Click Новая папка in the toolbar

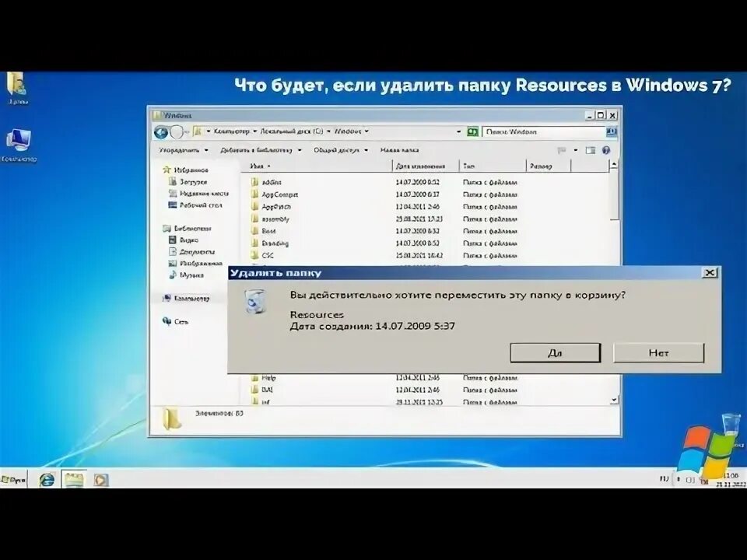pyautogui.click(x=399, y=150)
